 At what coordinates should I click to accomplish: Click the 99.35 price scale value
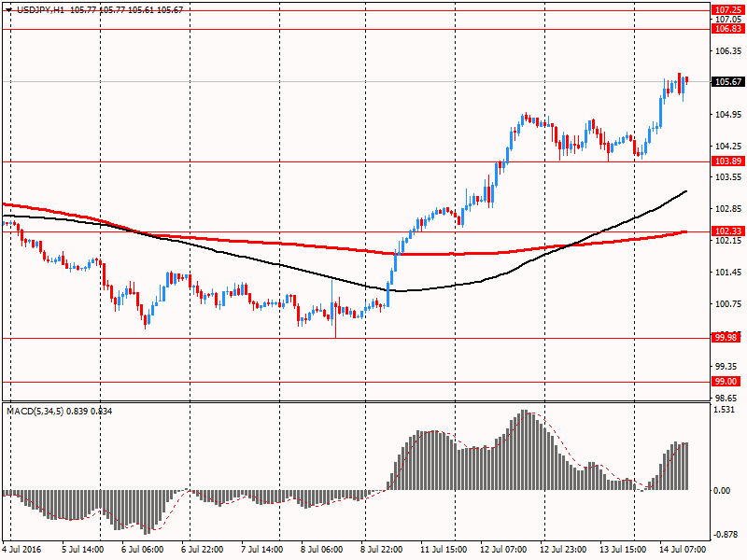(726, 366)
